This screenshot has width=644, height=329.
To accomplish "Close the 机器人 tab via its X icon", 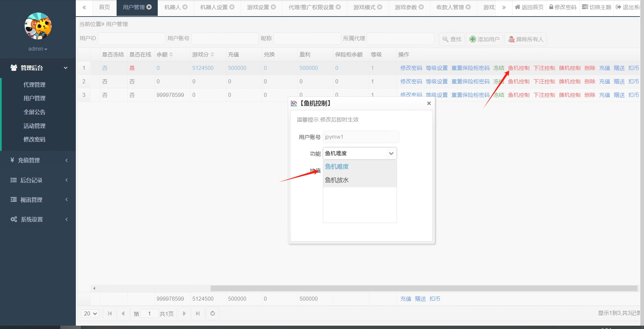I will tap(185, 7).
